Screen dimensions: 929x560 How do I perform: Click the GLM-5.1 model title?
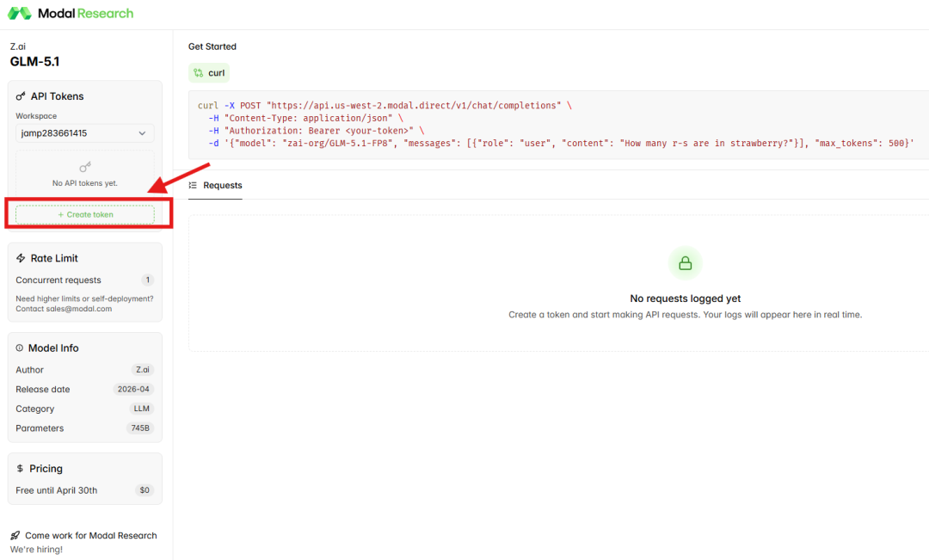(x=34, y=62)
